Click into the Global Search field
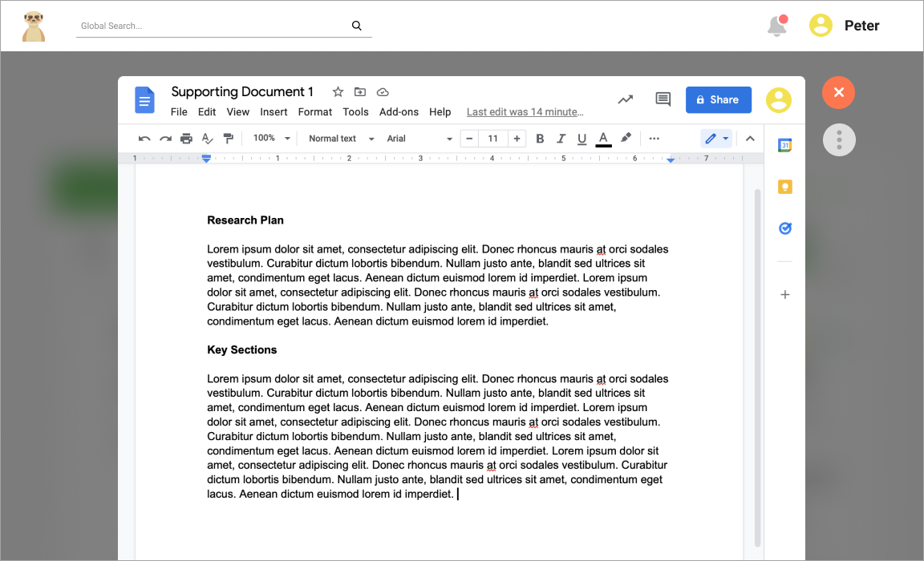924x561 pixels. (213, 26)
